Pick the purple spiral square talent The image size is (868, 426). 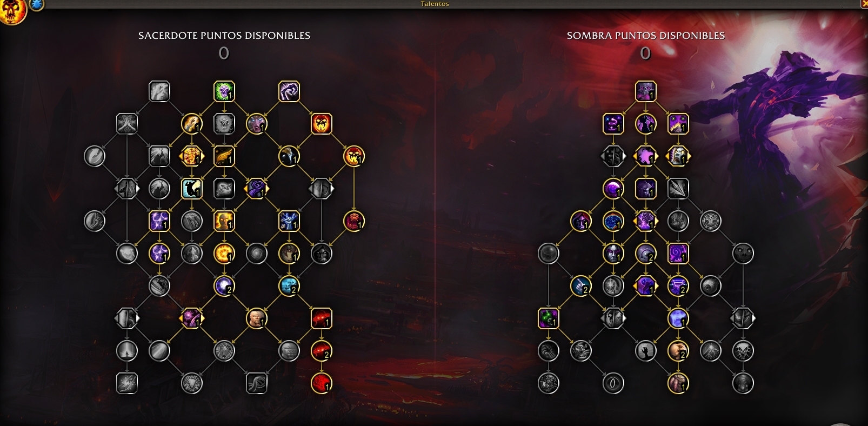(678, 254)
